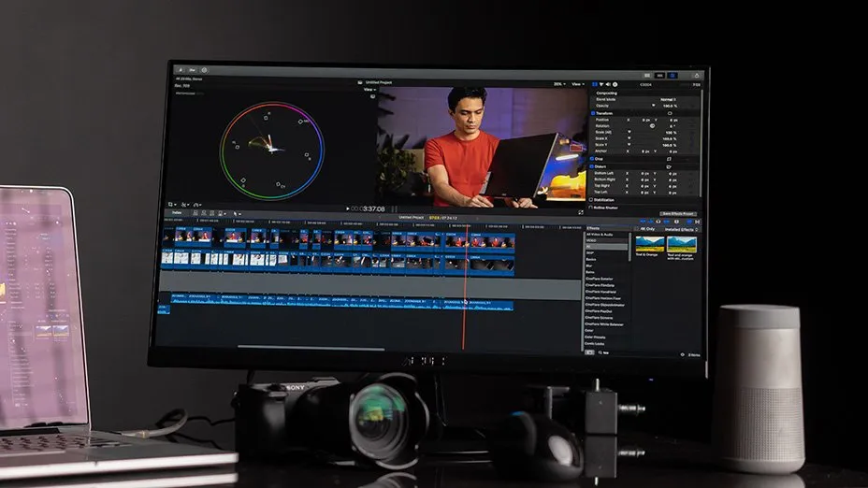Enable the Stabilization checkbox

tap(592, 199)
